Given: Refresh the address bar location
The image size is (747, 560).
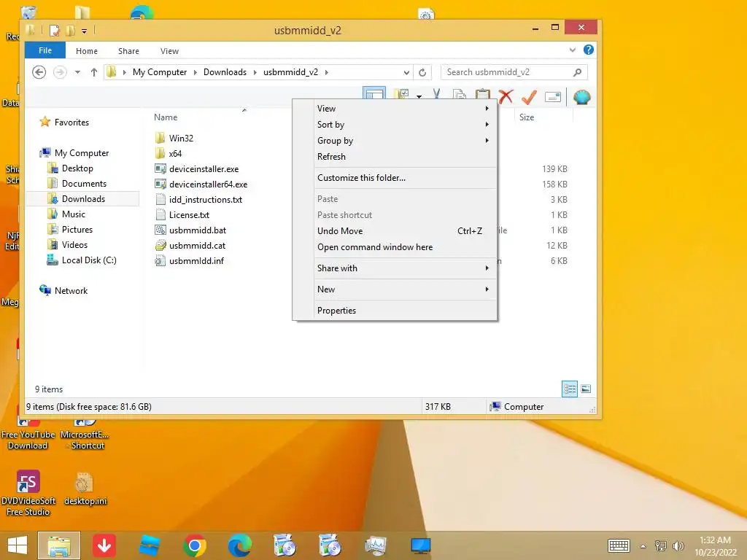Looking at the screenshot, I should [x=422, y=72].
